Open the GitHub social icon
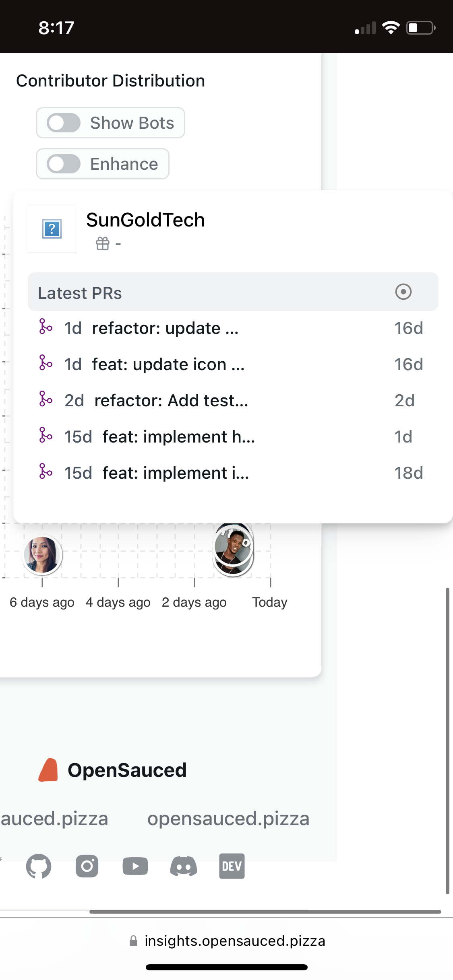Screen dimensions: 453x980 pos(39,866)
